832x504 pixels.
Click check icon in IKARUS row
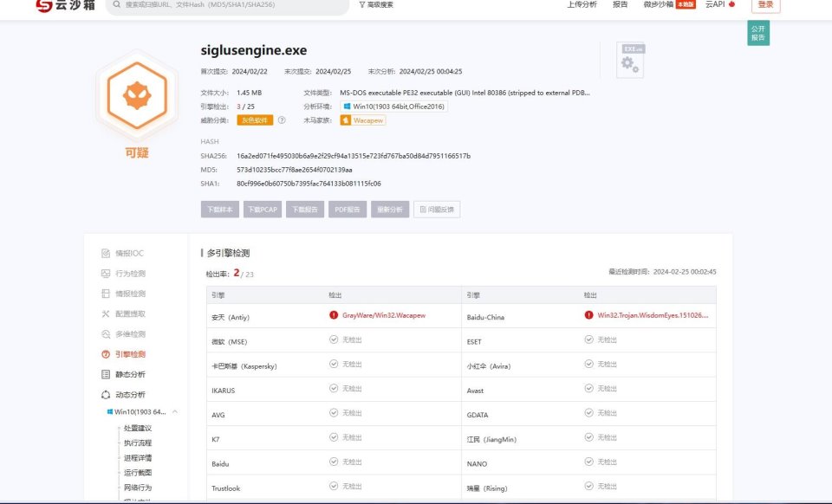[x=334, y=389]
